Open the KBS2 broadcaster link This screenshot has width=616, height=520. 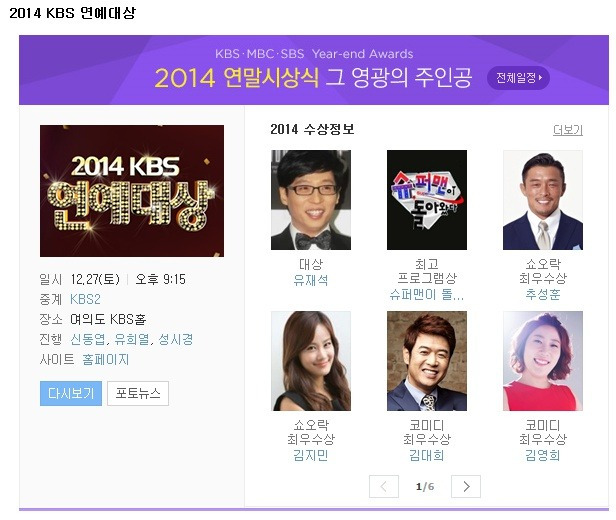coord(85,299)
